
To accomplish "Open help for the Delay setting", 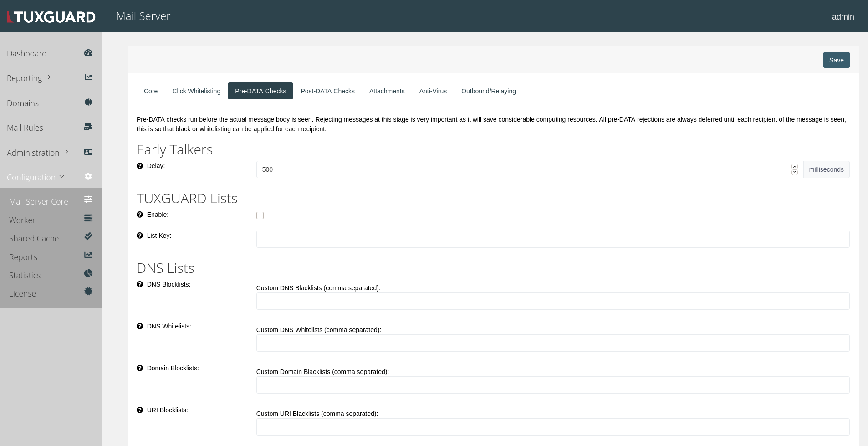I will pyautogui.click(x=139, y=166).
